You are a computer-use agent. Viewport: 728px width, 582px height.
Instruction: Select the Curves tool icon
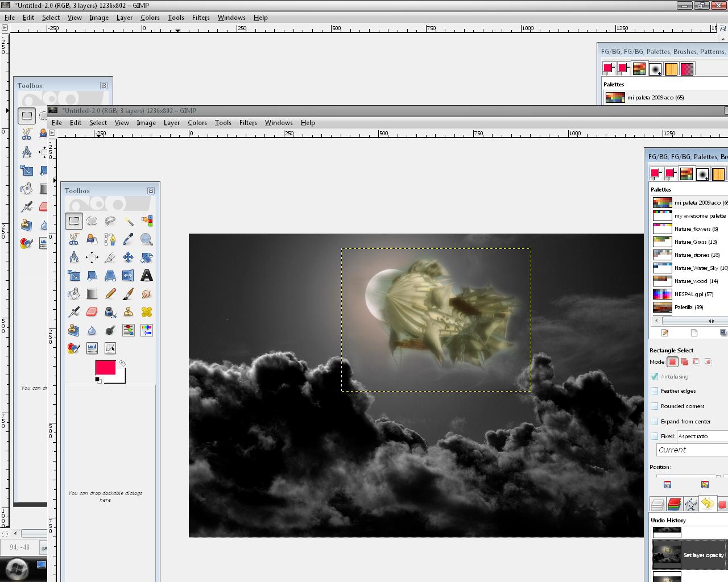(110, 348)
